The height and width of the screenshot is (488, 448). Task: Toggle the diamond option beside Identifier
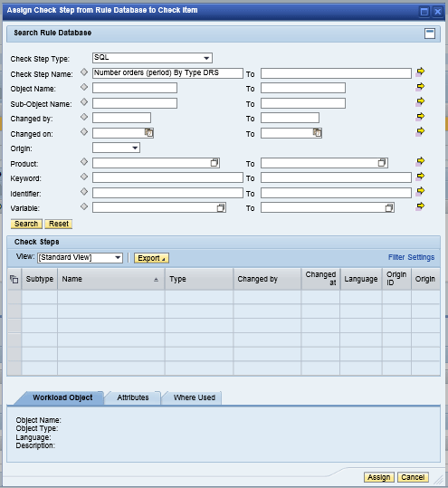pyautogui.click(x=84, y=191)
